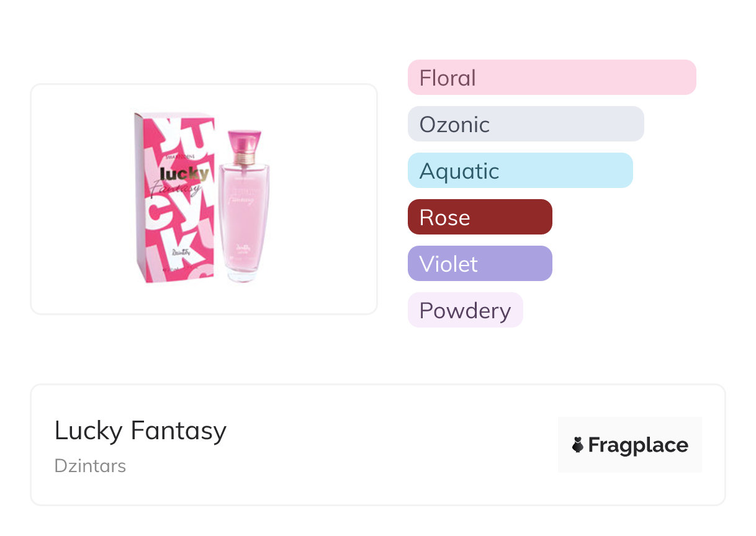This screenshot has width=756, height=536.
Task: Choose the dark red Rose accord
Action: pos(479,217)
